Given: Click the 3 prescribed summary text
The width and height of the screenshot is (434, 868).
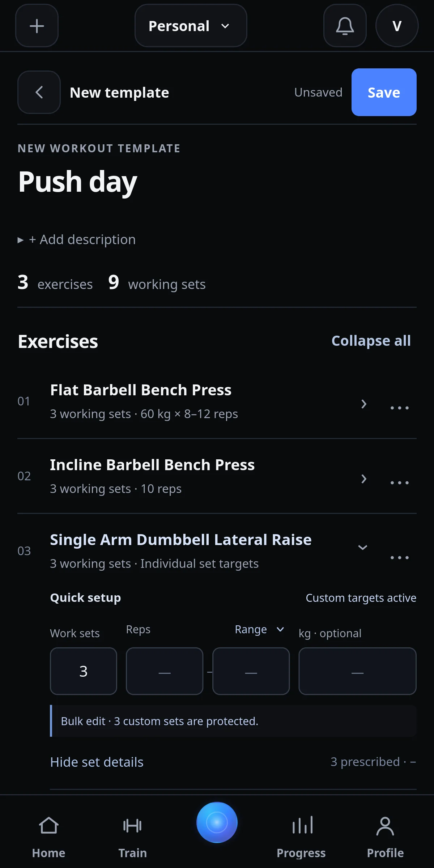Looking at the screenshot, I should point(373,762).
